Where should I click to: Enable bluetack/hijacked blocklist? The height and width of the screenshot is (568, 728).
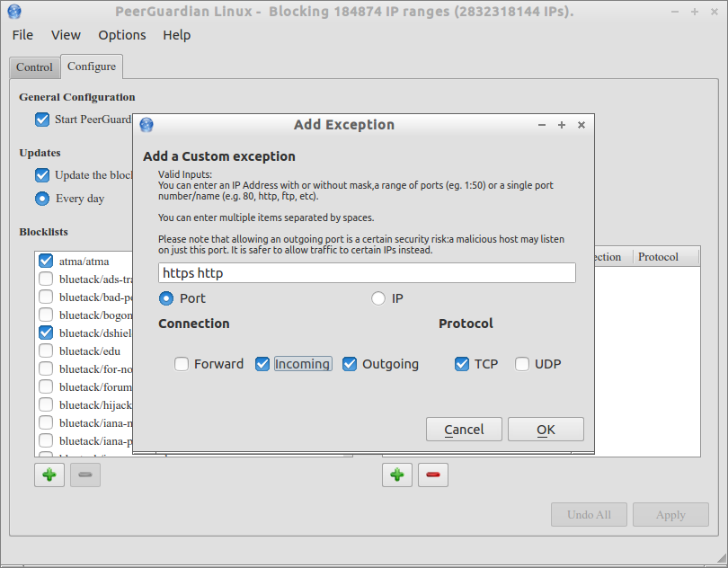(46, 405)
